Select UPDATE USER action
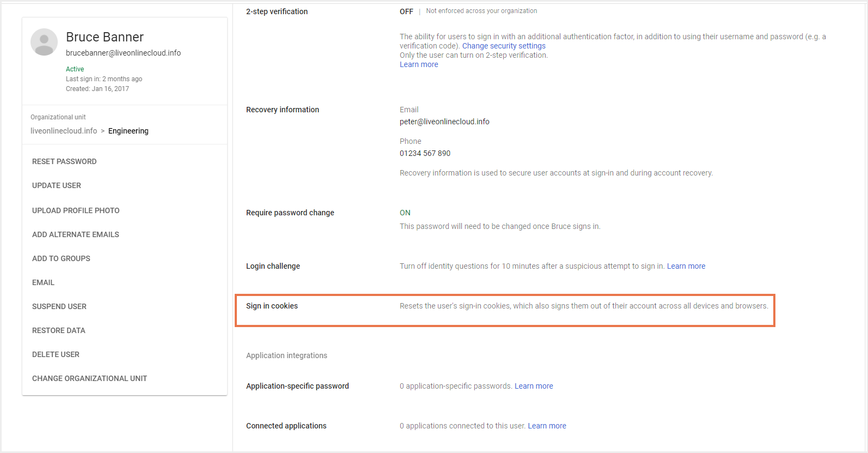 (x=57, y=185)
